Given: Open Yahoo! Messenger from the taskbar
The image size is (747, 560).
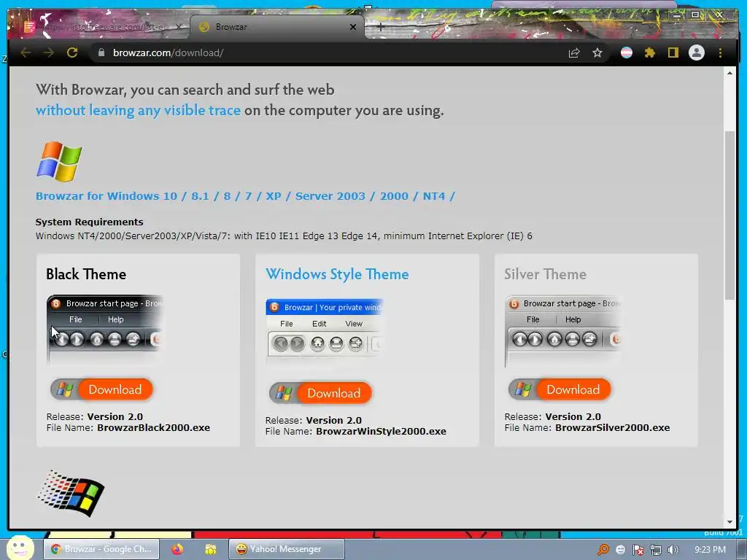Looking at the screenshot, I should pyautogui.click(x=286, y=549).
